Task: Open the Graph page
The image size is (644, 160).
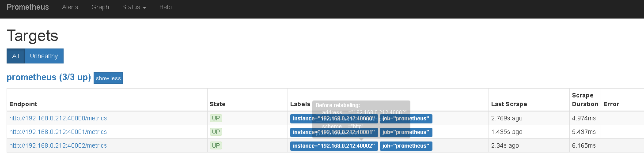Action: 100,7
